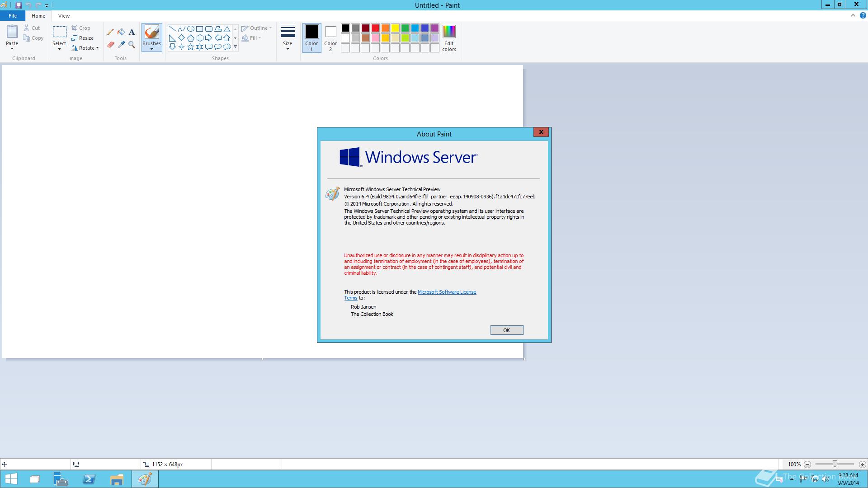Select the Text tool
This screenshot has width=868, height=488.
tap(132, 32)
